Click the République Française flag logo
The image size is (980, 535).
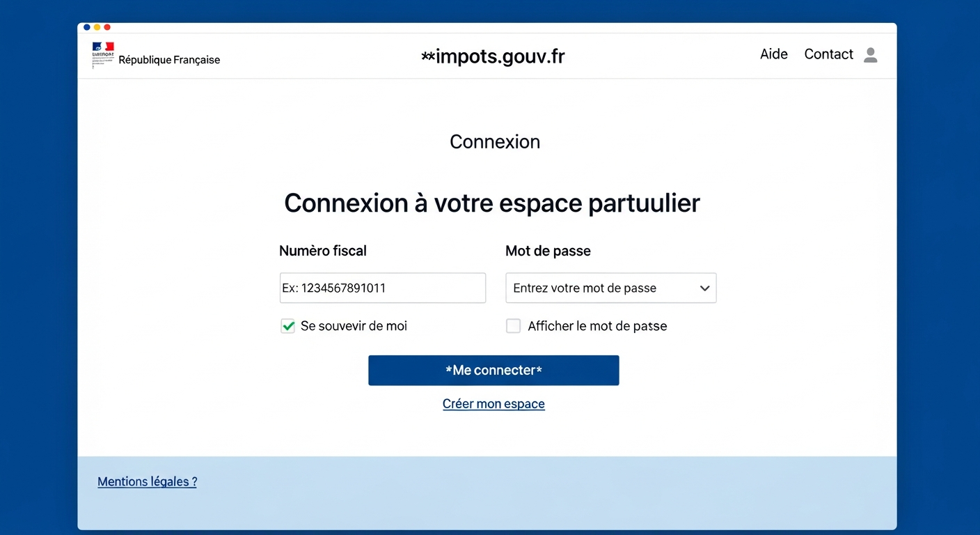pos(102,50)
